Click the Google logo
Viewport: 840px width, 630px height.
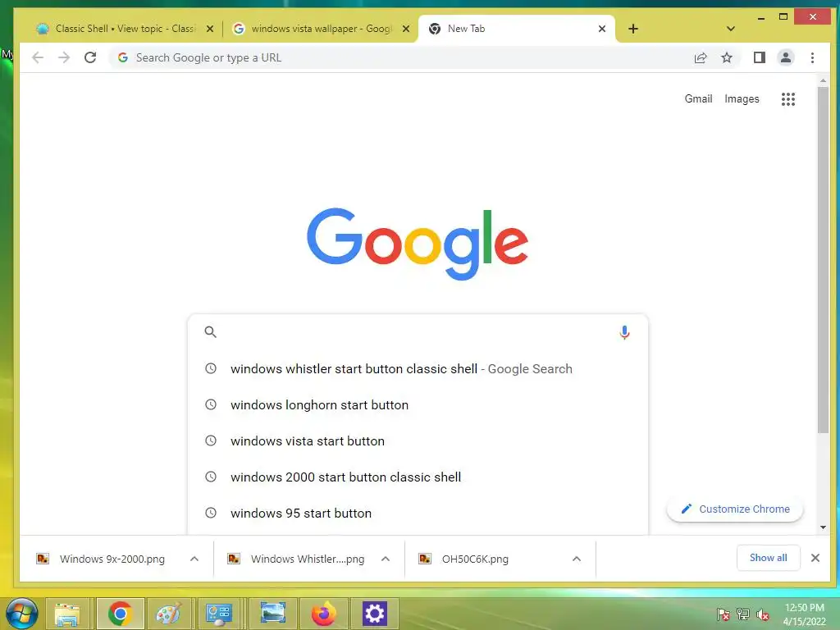[x=418, y=244]
